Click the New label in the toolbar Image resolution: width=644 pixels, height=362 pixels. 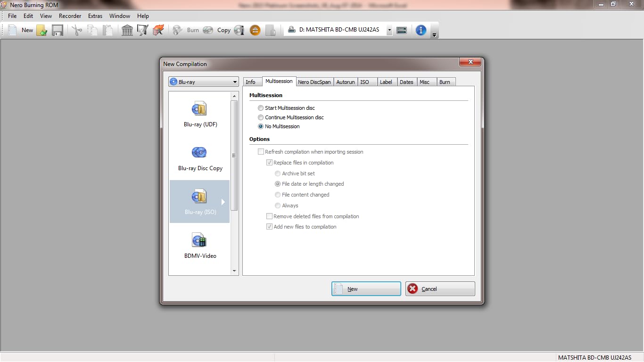tap(27, 30)
